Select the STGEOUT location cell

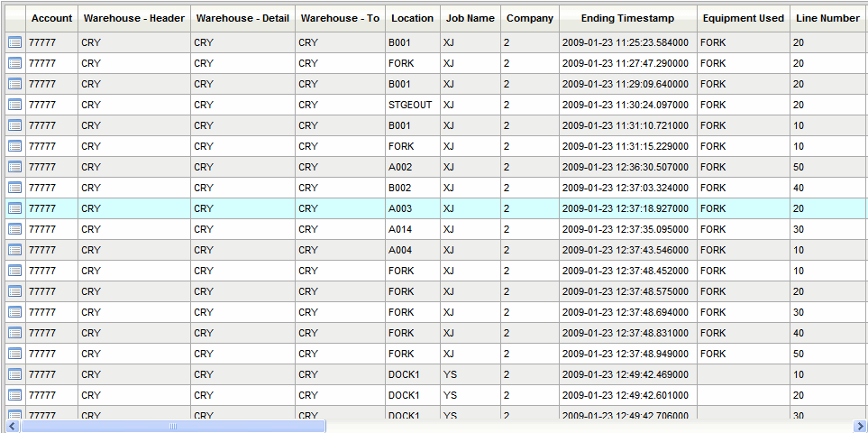click(x=410, y=105)
